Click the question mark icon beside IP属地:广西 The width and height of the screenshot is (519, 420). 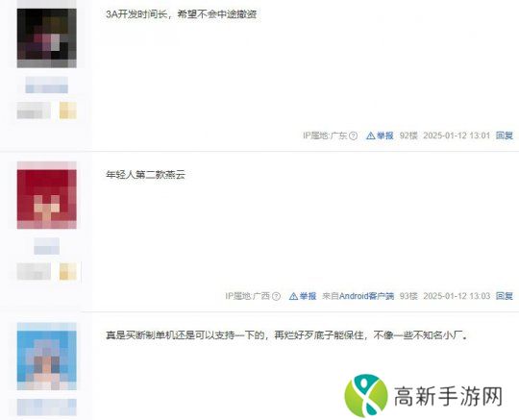click(x=276, y=296)
